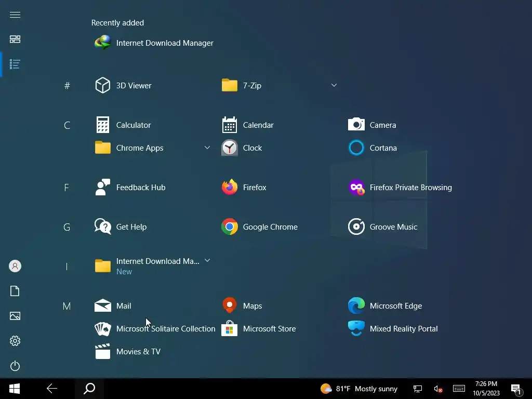The width and height of the screenshot is (532, 399).
Task: Open the user account menu
Action: tap(15, 266)
